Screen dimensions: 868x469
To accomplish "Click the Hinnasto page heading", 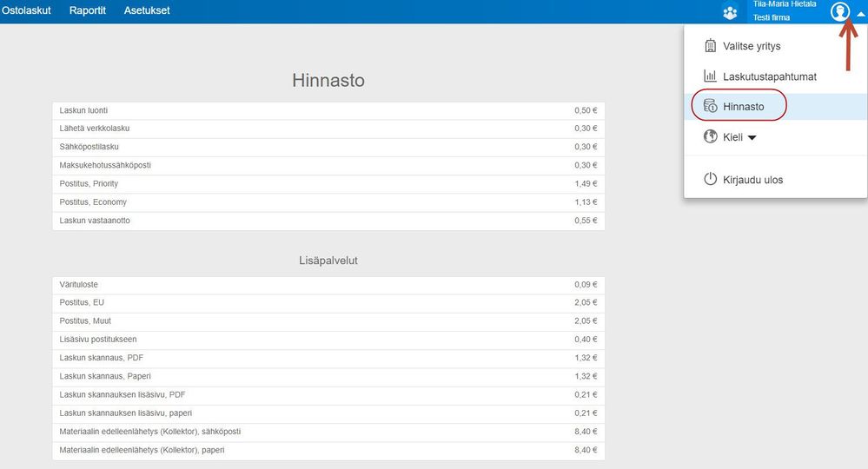I will [x=328, y=80].
